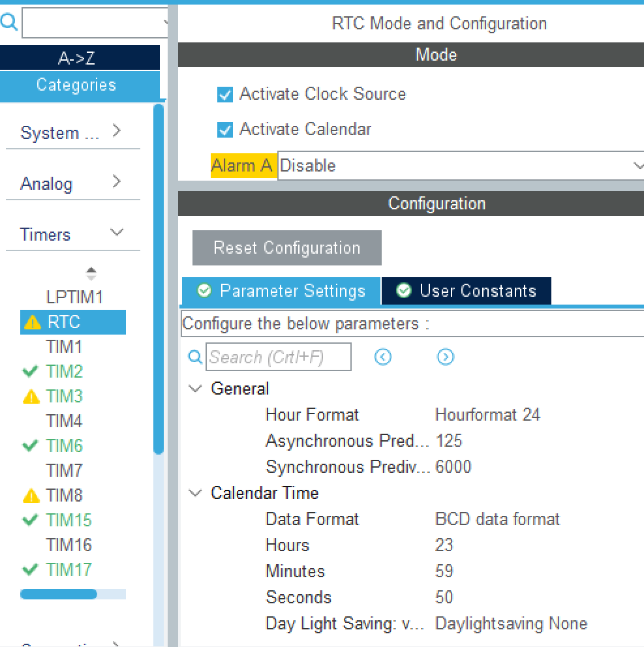Click the Data Format value BCD data format

pos(497,519)
